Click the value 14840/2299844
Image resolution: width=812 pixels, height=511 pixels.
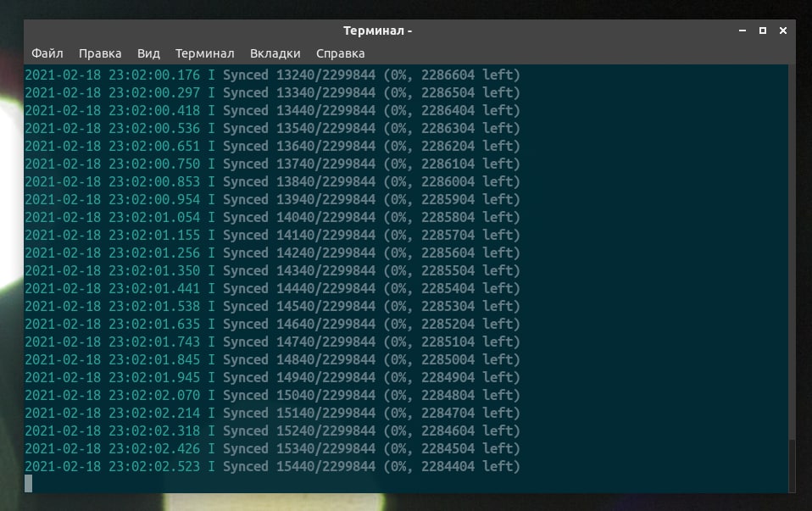325,359
